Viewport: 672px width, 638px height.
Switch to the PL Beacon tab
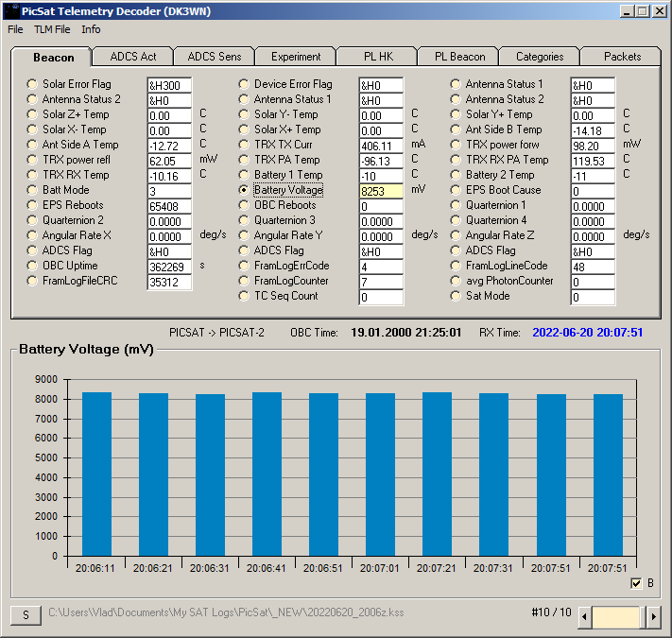pos(459,57)
